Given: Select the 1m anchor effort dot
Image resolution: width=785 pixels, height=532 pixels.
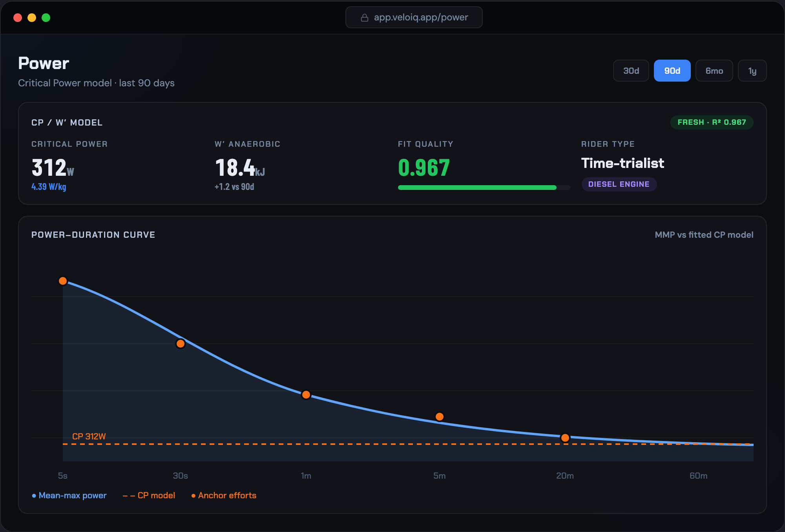Looking at the screenshot, I should pyautogui.click(x=306, y=395).
